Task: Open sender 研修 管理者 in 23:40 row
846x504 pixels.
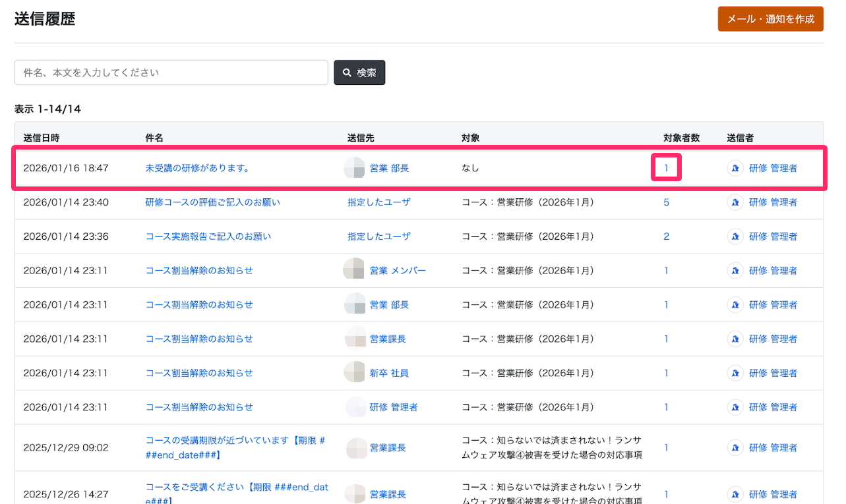Action: point(773,202)
